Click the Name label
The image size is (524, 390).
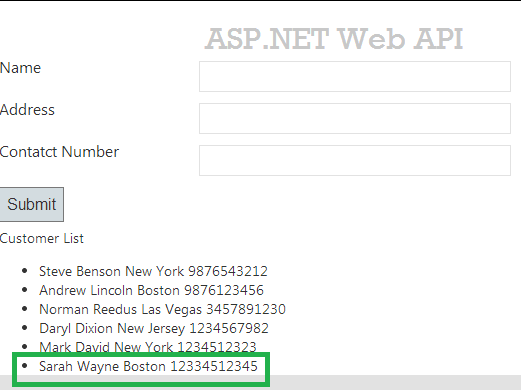pyautogui.click(x=20, y=68)
